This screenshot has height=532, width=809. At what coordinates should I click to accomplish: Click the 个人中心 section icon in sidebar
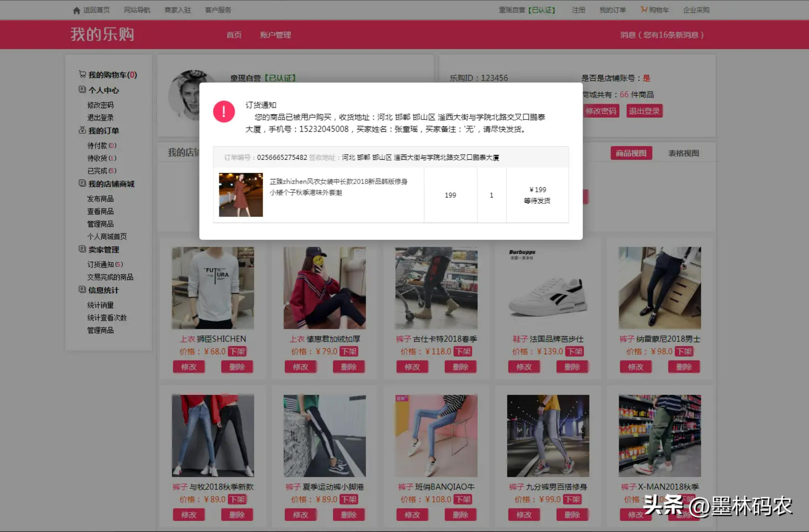pyautogui.click(x=82, y=89)
